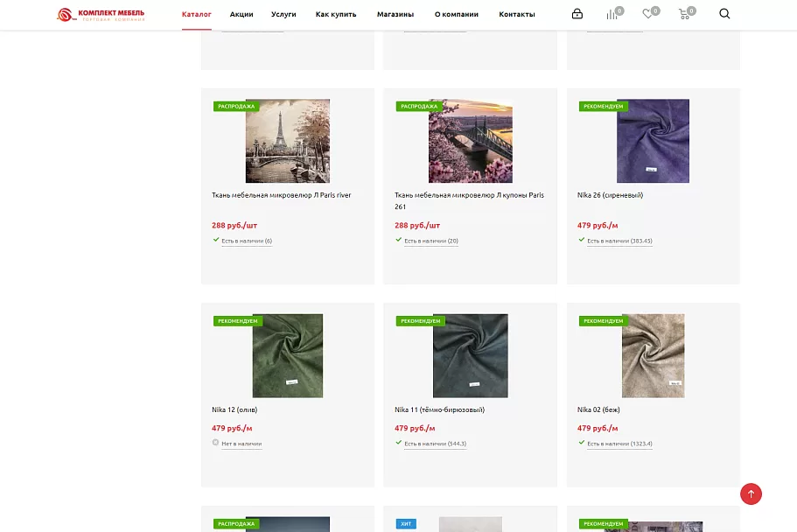Click the Nika 02 (беж) fabric image
The height and width of the screenshot is (532, 797).
pos(654,355)
